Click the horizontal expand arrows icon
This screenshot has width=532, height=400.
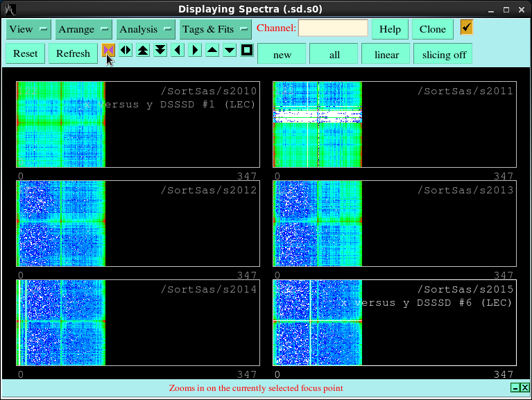126,51
